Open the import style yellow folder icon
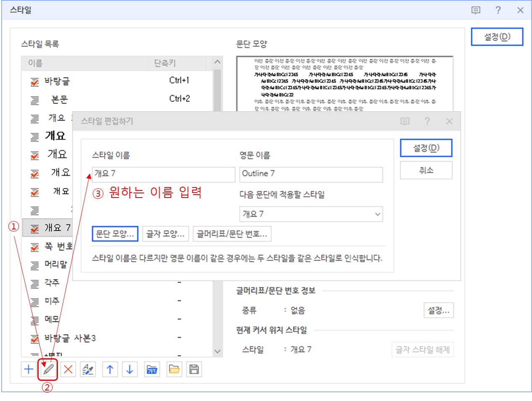This screenshot has width=532, height=401. click(173, 369)
